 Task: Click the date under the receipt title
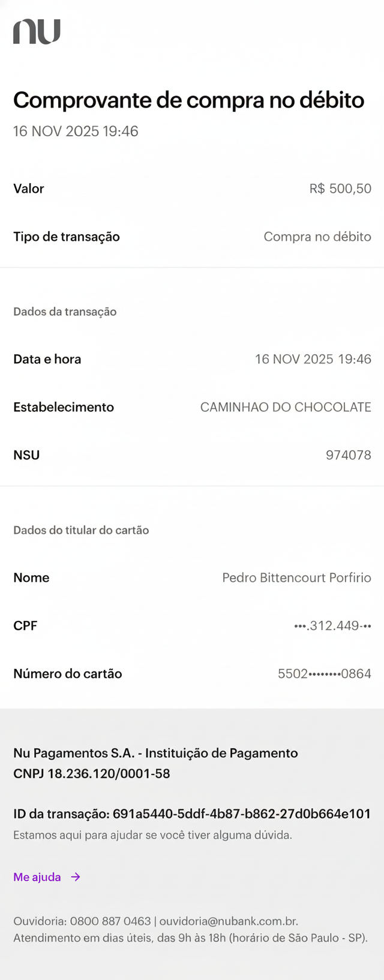click(76, 132)
